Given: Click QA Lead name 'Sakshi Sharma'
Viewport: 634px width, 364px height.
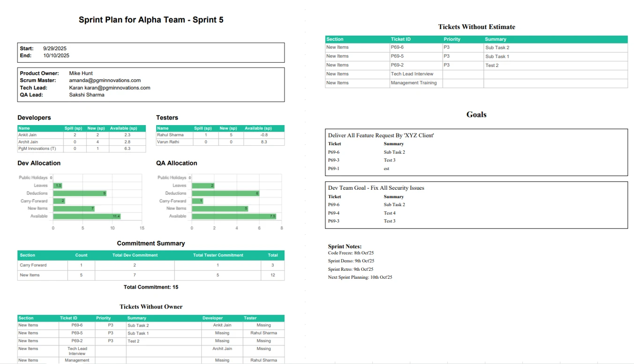Looking at the screenshot, I should coord(87,95).
